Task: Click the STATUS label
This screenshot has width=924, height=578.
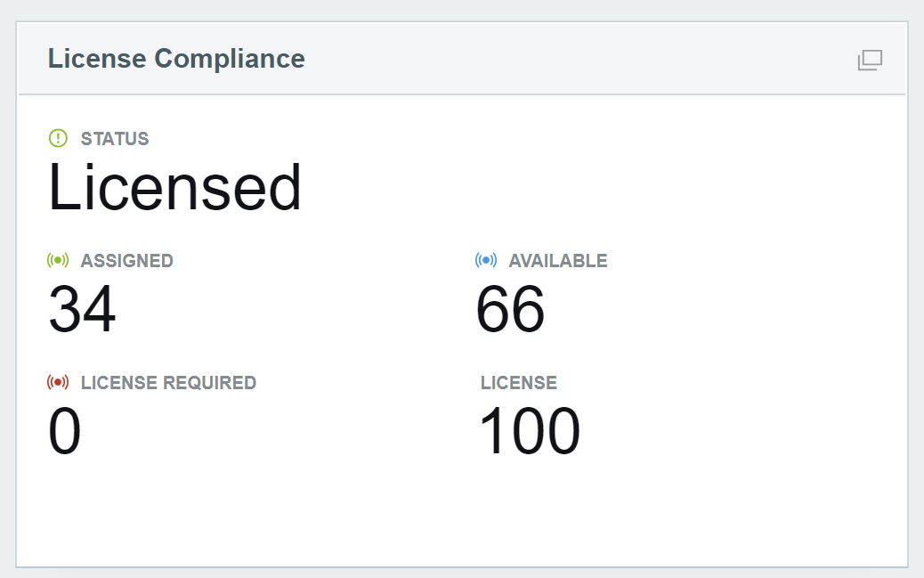Action: [115, 138]
